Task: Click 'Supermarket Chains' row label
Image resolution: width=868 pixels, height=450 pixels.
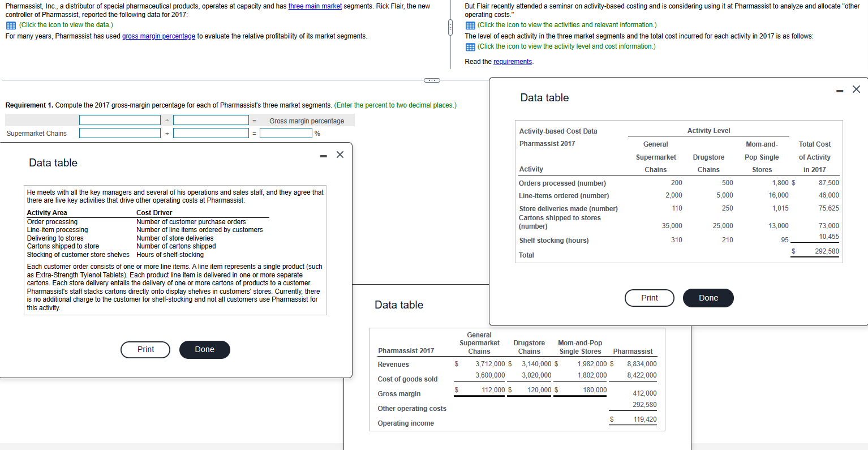Action: coord(36,134)
